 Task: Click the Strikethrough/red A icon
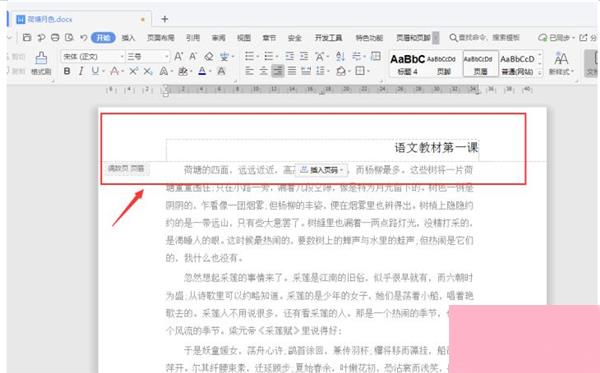point(114,71)
